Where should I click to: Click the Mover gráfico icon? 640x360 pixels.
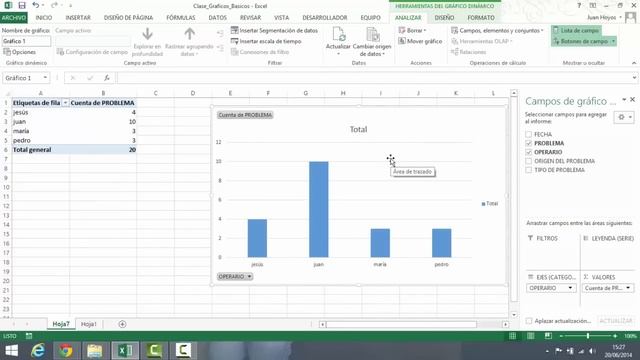click(402, 41)
